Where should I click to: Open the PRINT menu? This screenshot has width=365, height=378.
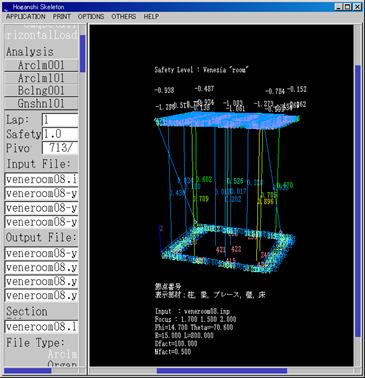coord(62,16)
